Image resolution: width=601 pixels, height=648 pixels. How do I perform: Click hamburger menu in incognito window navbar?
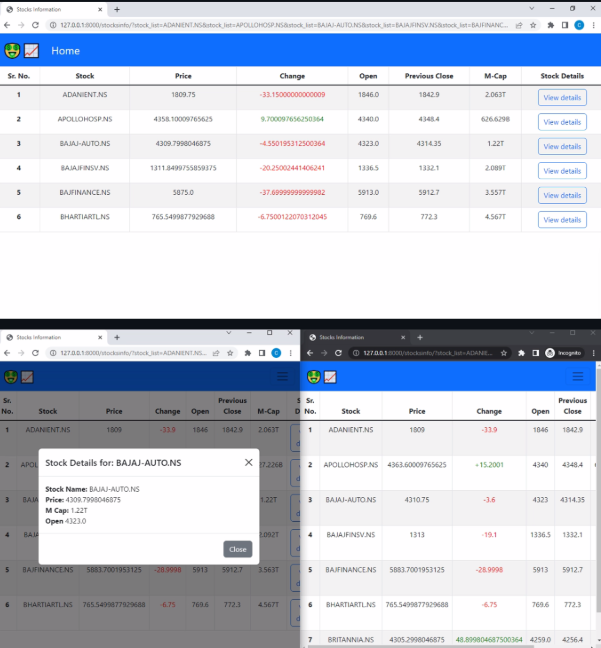pyautogui.click(x=578, y=376)
